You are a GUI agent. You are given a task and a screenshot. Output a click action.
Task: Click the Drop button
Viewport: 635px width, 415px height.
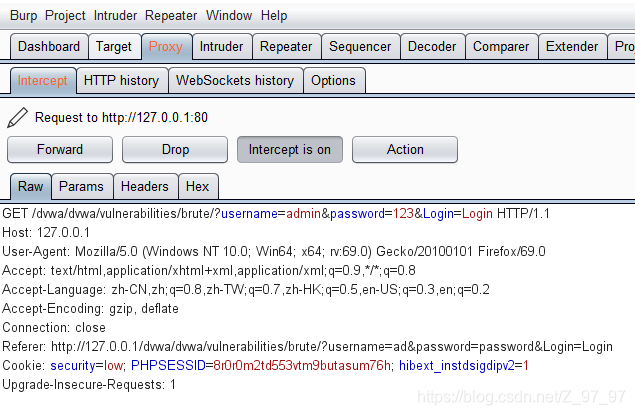coord(175,149)
